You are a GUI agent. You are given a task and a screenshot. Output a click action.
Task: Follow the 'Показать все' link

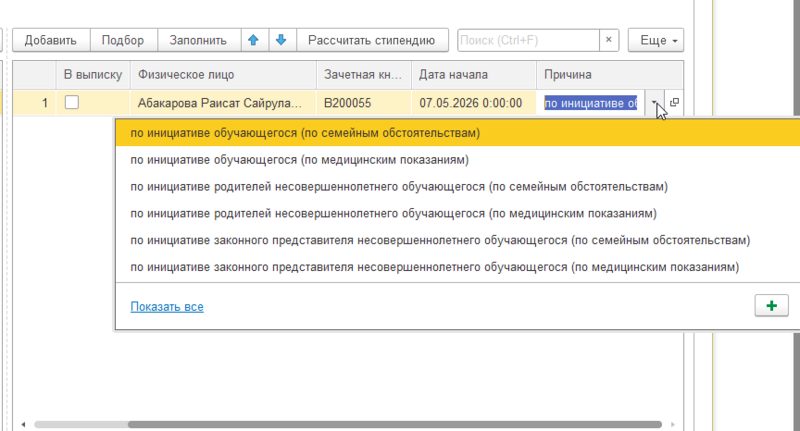[x=167, y=307]
